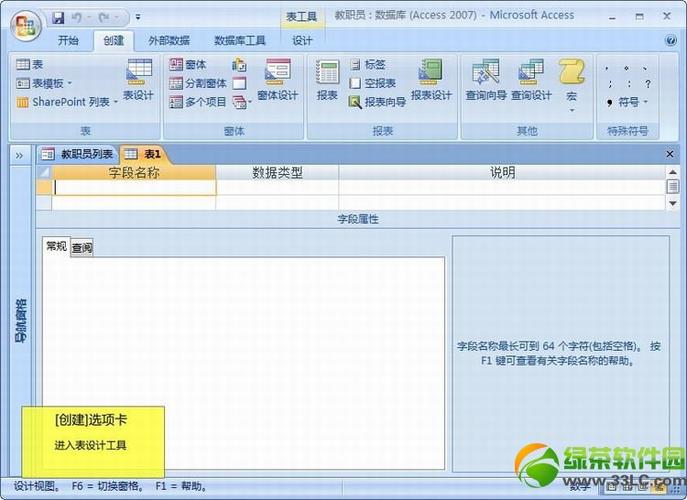Select the 创建 ribbon tab
Image resolution: width=687 pixels, height=500 pixels.
pos(113,41)
